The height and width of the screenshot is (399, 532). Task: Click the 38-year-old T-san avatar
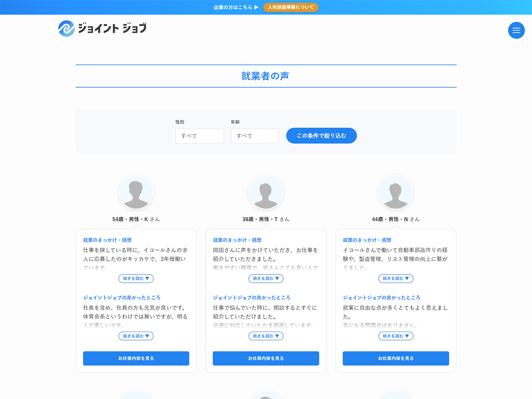[x=266, y=192]
